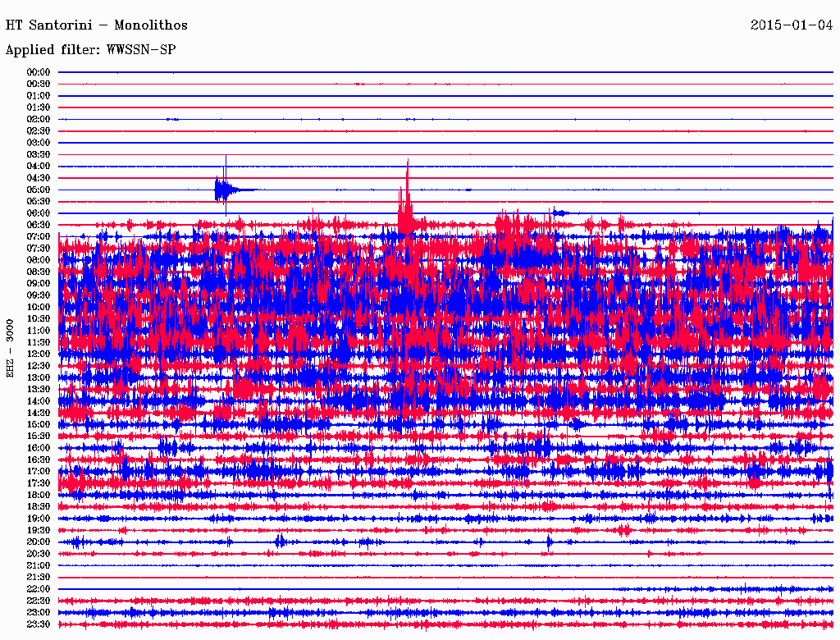840x640 pixels.
Task: Click the 20:30 time label
Action: point(38,554)
